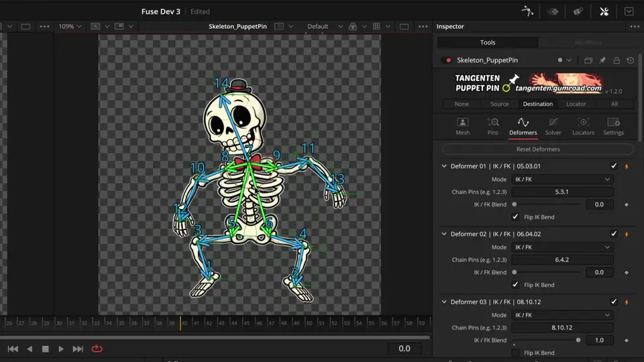644x362 pixels.
Task: Open the Metadata tag icon in top bar
Action: coord(578,11)
